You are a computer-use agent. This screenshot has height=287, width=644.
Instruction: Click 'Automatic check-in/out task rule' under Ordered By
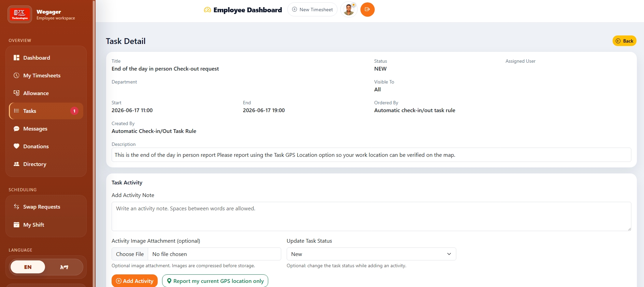pyautogui.click(x=415, y=110)
